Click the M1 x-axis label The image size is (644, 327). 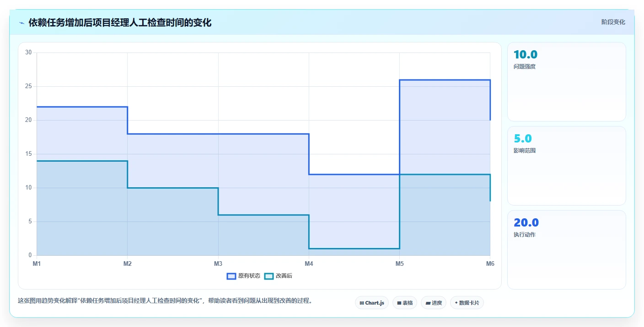point(37,264)
